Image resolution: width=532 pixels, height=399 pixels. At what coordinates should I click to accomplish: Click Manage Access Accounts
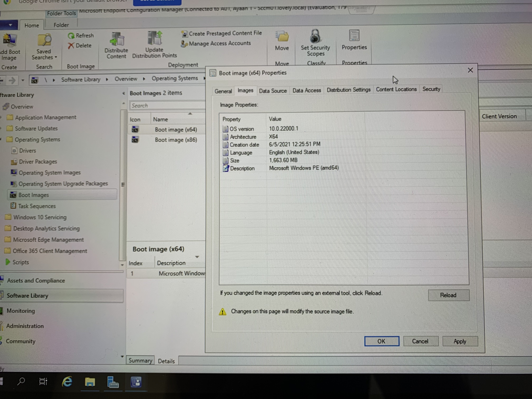[x=216, y=44]
